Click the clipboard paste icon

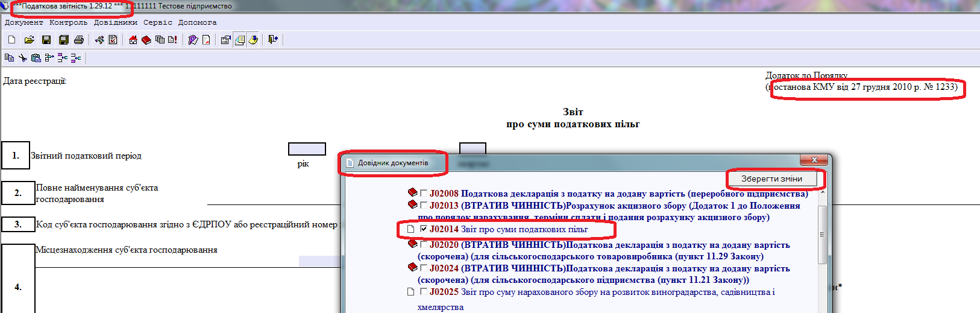tap(36, 58)
